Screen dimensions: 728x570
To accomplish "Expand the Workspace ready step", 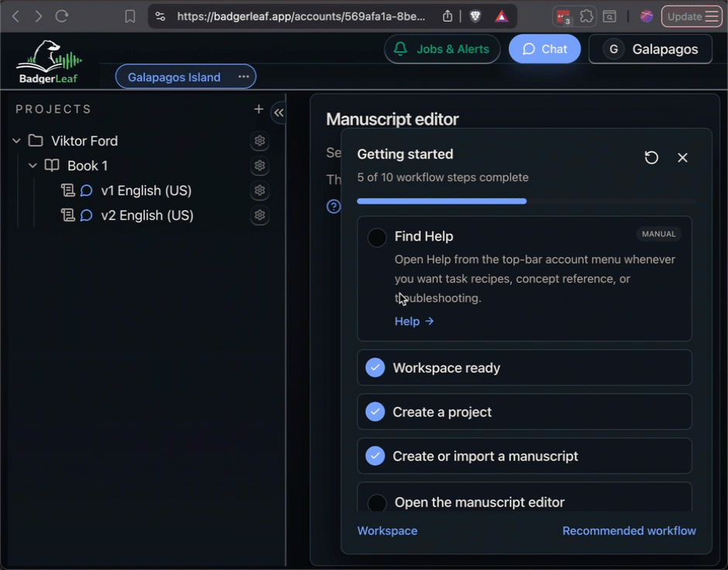I will (524, 368).
